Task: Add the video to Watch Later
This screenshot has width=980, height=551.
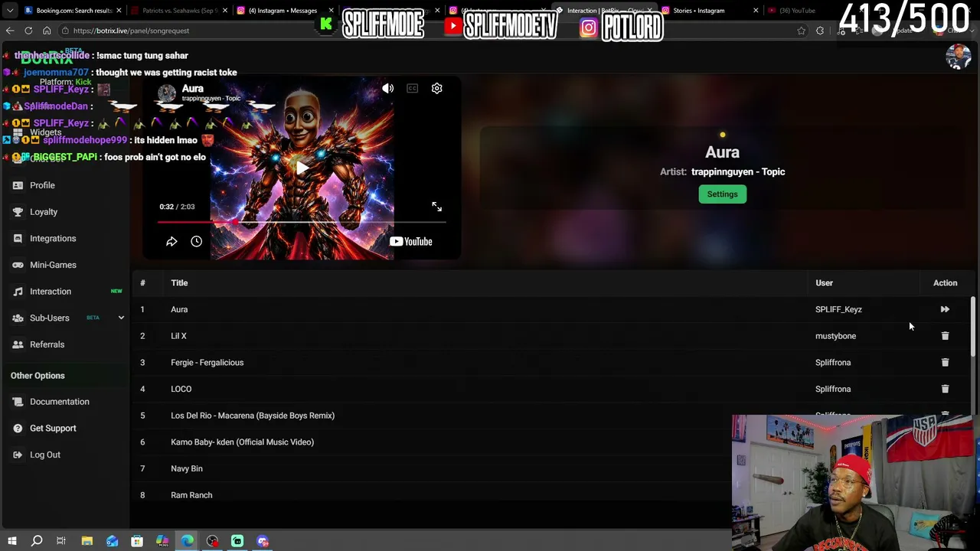Action: click(196, 242)
